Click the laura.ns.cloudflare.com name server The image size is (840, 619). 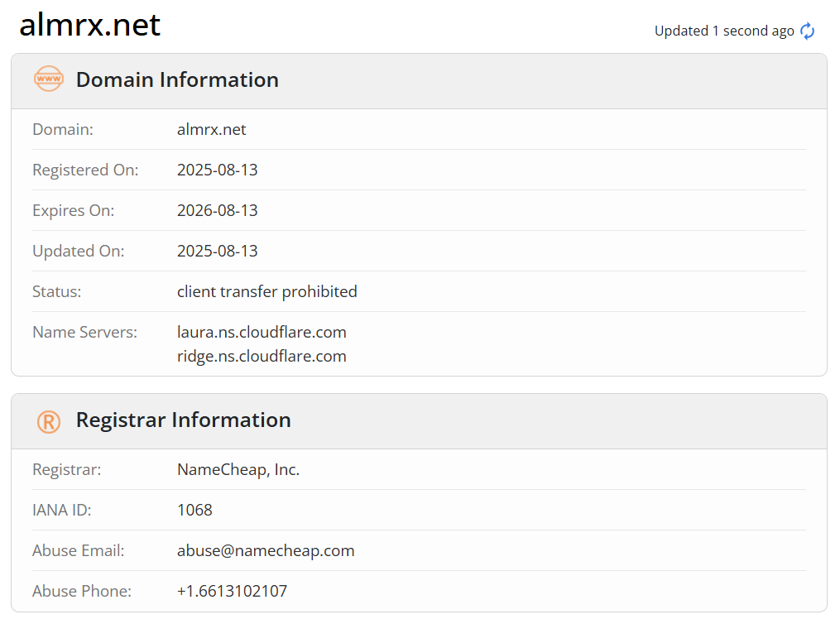pyautogui.click(x=262, y=333)
